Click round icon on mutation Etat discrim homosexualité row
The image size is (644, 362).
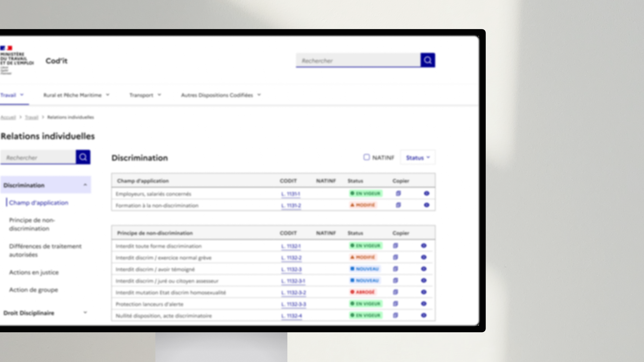424,292
